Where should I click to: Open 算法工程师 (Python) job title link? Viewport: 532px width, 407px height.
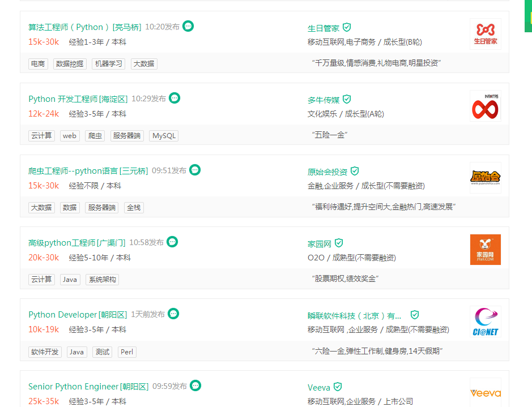[x=85, y=27]
